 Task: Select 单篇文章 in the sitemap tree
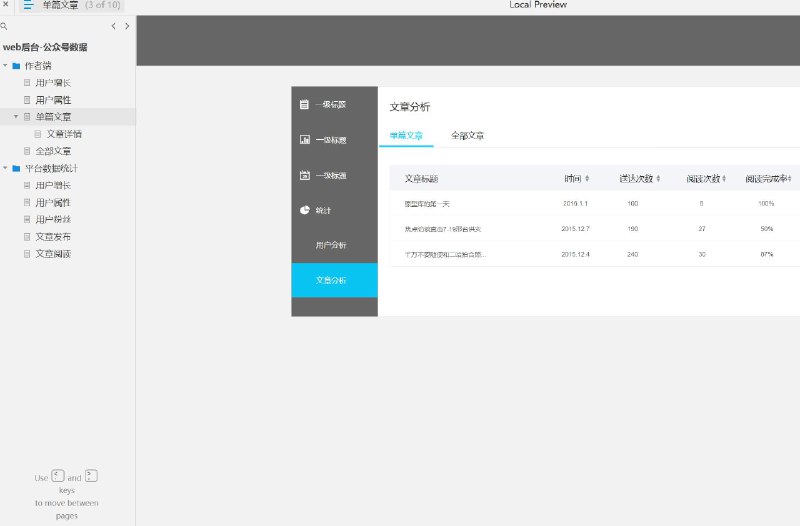53,117
